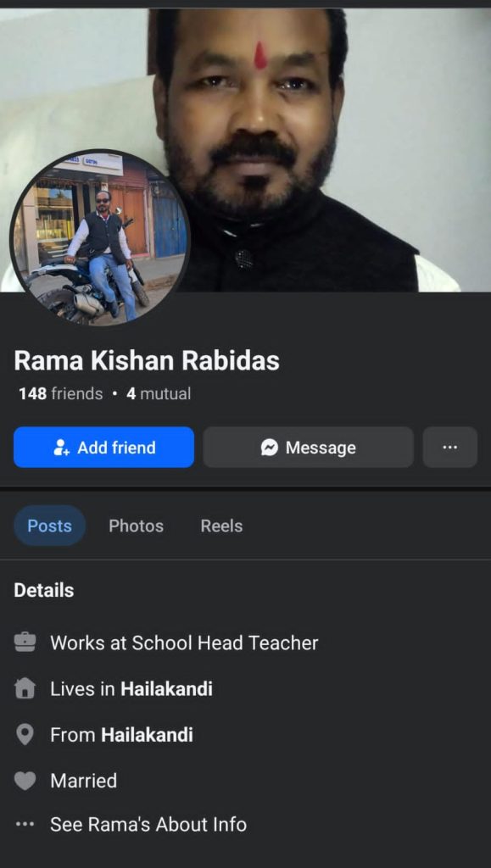Click the Add friend button
This screenshot has height=868, width=491.
tap(103, 448)
